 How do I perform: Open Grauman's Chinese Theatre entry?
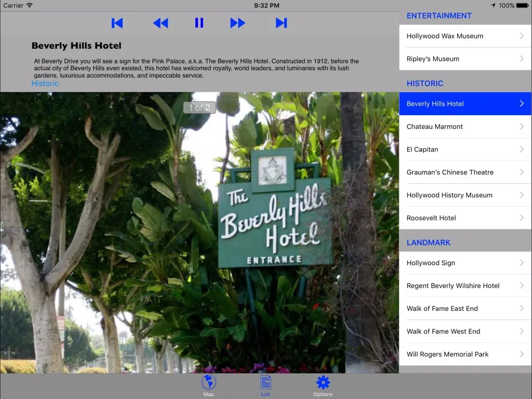point(465,172)
